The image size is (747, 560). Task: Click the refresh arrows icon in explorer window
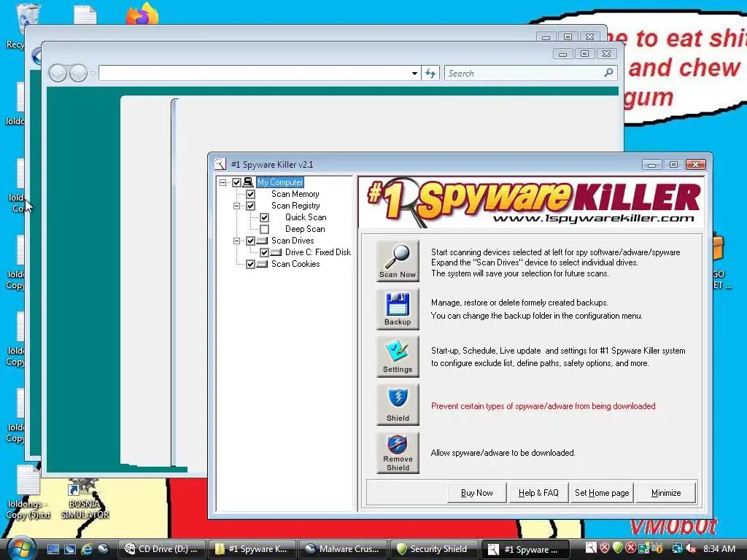[x=430, y=73]
